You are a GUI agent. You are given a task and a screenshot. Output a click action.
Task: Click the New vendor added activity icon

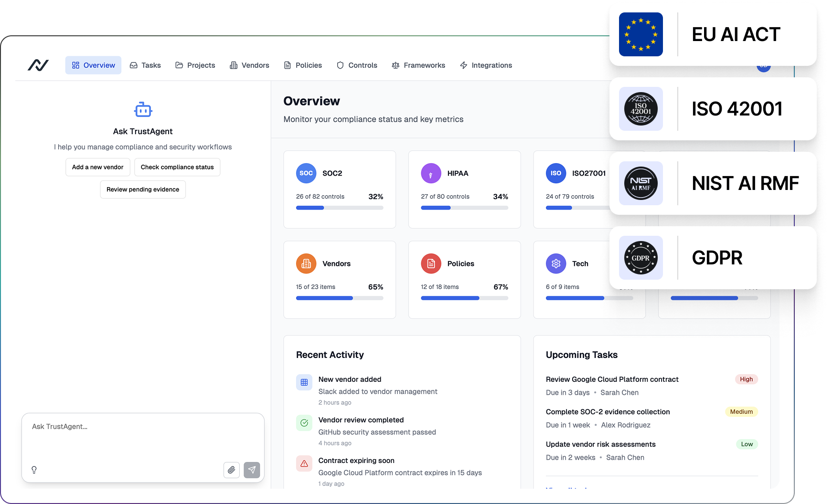coord(304,382)
